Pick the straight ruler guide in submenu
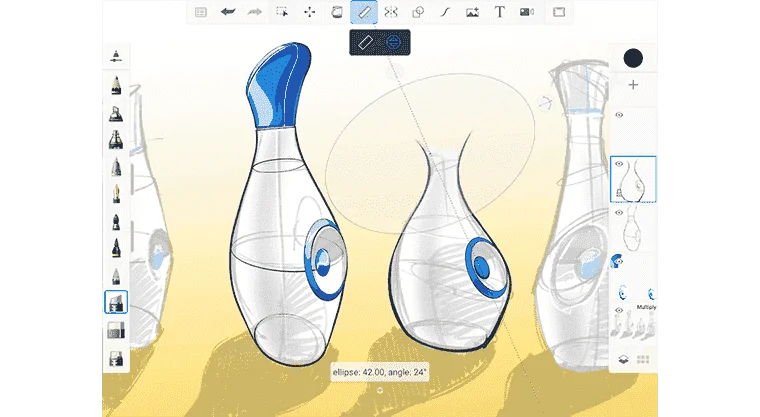This screenshot has width=760, height=417. click(x=365, y=43)
